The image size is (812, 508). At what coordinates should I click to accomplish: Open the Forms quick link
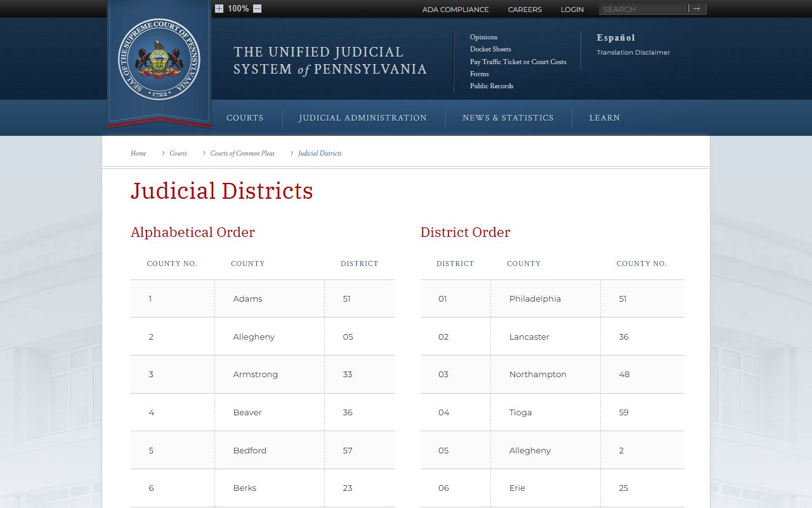pyautogui.click(x=480, y=74)
